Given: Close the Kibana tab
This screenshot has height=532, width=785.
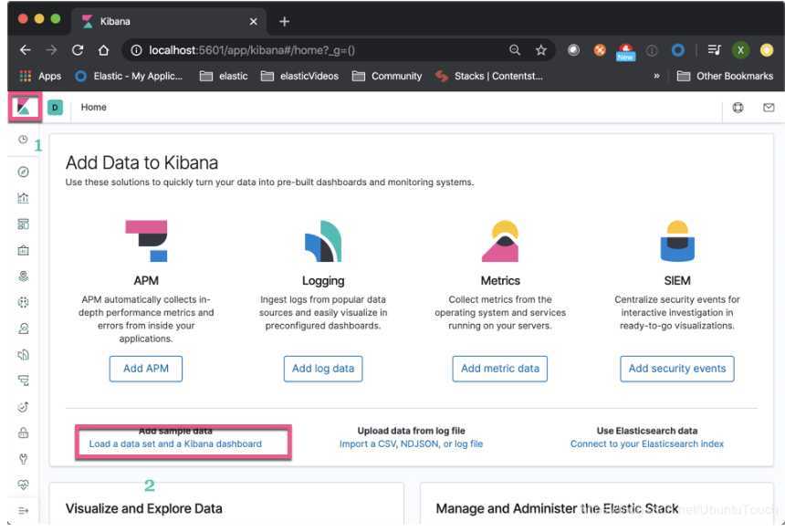Looking at the screenshot, I should (x=254, y=22).
